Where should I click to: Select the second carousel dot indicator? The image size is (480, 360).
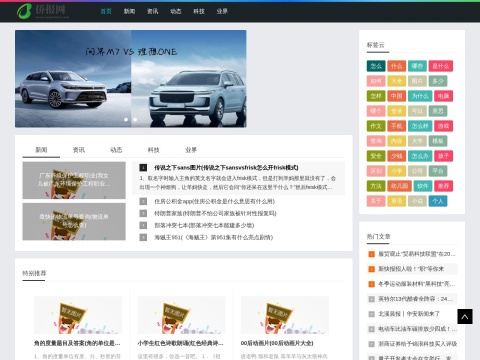135,119
